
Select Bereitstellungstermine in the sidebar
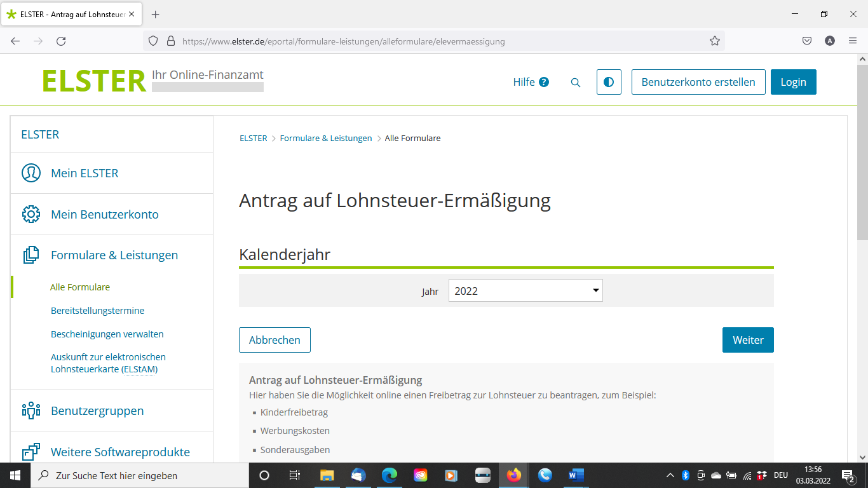[x=97, y=311]
